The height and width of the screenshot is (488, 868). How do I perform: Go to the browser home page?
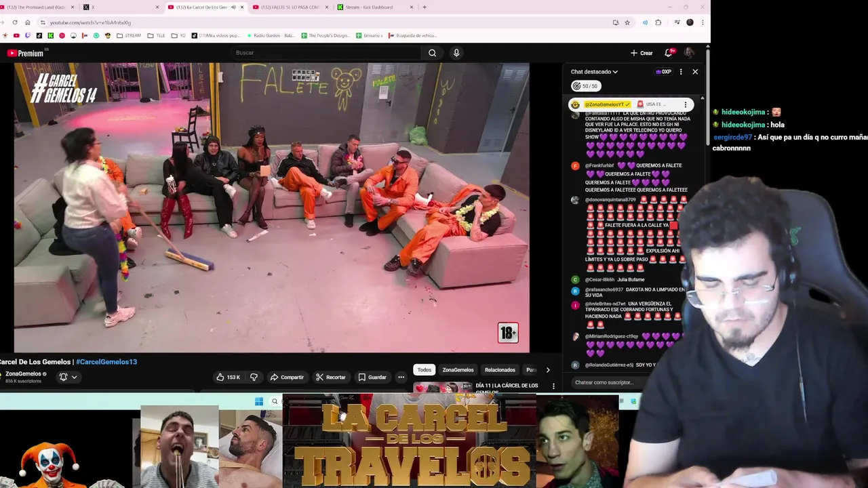pos(27,22)
